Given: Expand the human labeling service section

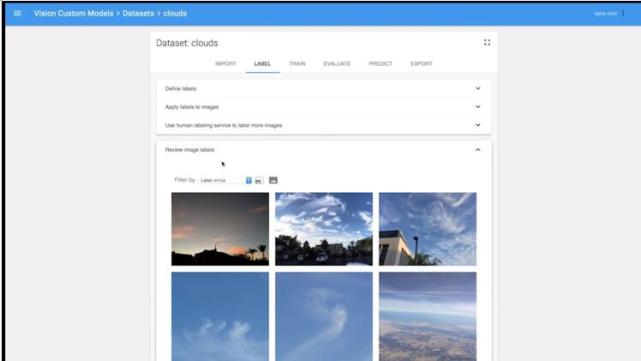Looking at the screenshot, I should pyautogui.click(x=324, y=126).
